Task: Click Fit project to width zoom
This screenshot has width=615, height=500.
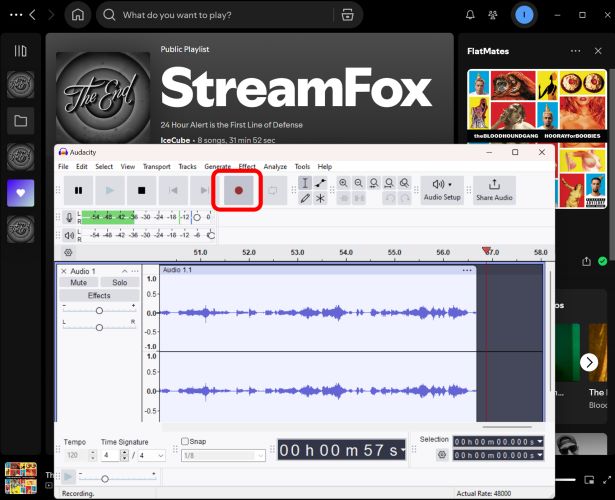Action: (389, 183)
